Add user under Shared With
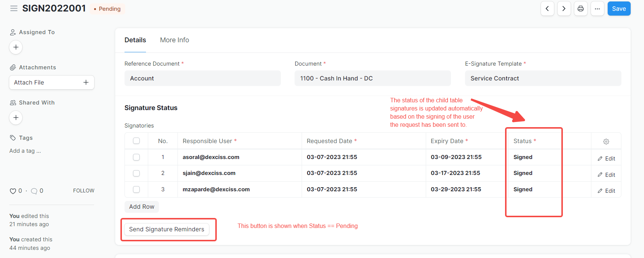The width and height of the screenshot is (644, 258). (16, 118)
